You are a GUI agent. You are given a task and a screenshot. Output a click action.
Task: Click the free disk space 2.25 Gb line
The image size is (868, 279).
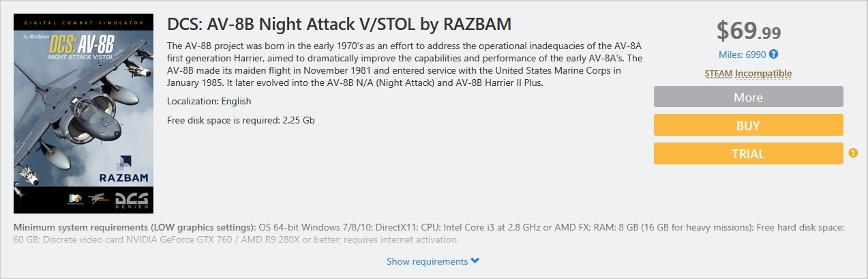[x=240, y=120]
